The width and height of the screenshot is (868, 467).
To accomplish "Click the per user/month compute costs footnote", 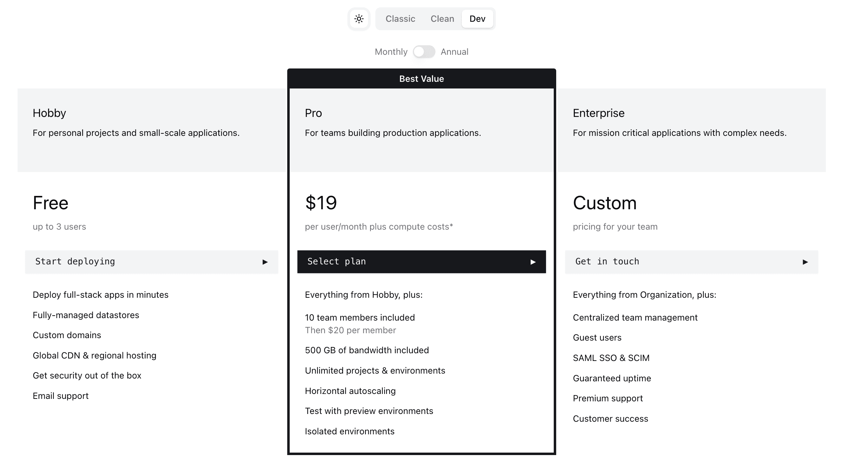I will click(379, 227).
